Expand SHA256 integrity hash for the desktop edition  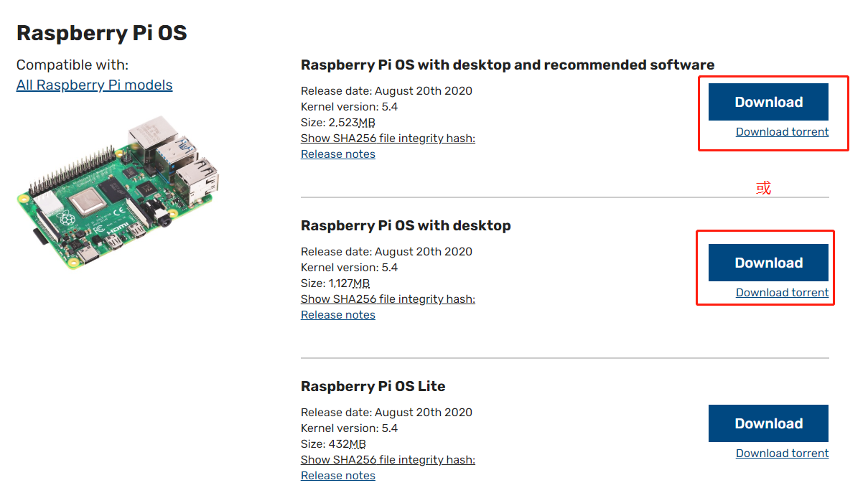coord(388,299)
